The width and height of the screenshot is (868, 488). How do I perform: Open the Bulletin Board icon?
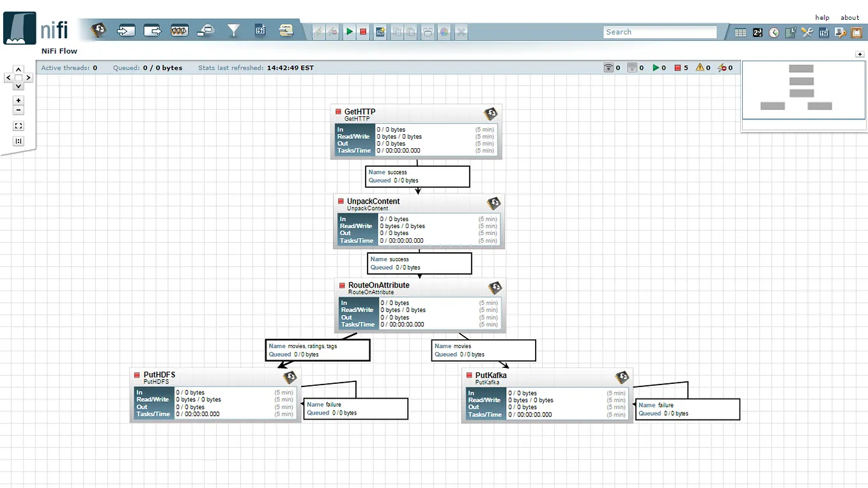coord(856,33)
